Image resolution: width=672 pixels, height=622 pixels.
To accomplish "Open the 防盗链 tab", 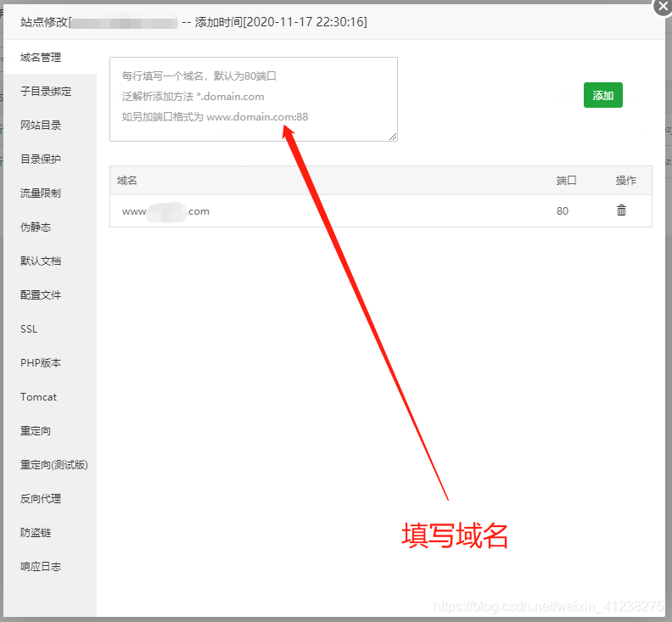I will coord(50,532).
